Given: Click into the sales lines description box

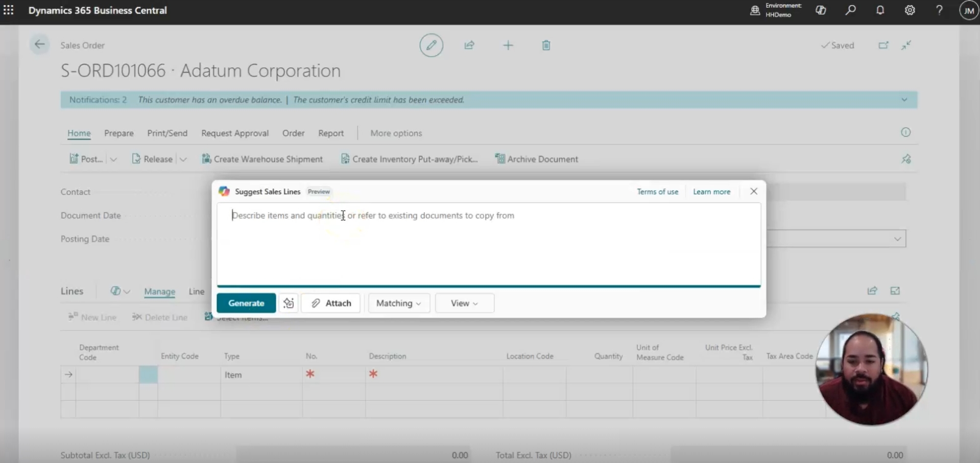Looking at the screenshot, I should pyautogui.click(x=488, y=244).
